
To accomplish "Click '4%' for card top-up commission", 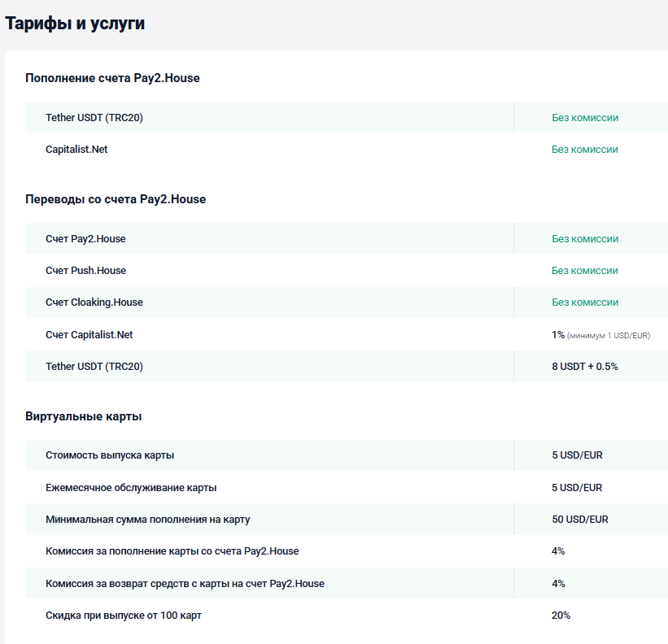I will coord(558,551).
